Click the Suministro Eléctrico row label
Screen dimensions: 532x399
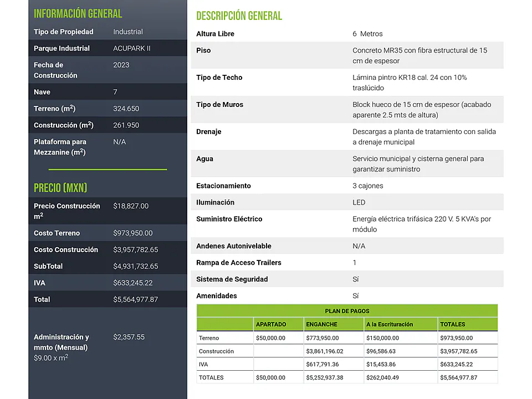tap(229, 219)
